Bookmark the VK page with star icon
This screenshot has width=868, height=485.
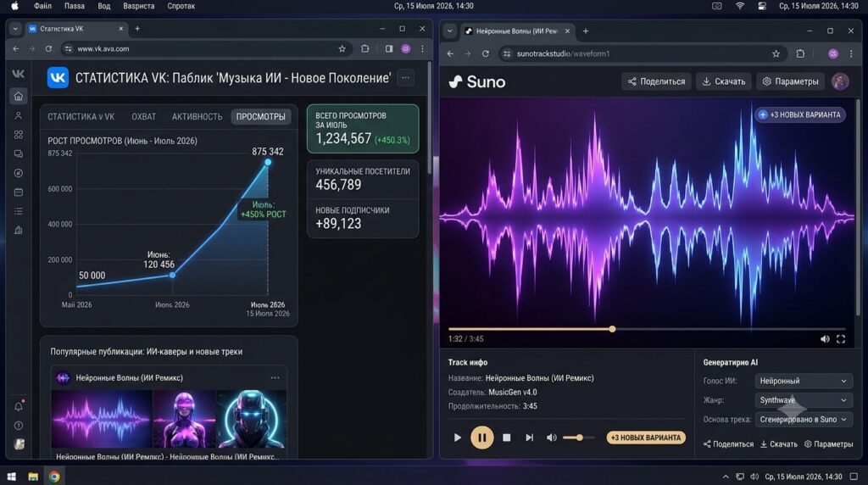click(x=342, y=48)
